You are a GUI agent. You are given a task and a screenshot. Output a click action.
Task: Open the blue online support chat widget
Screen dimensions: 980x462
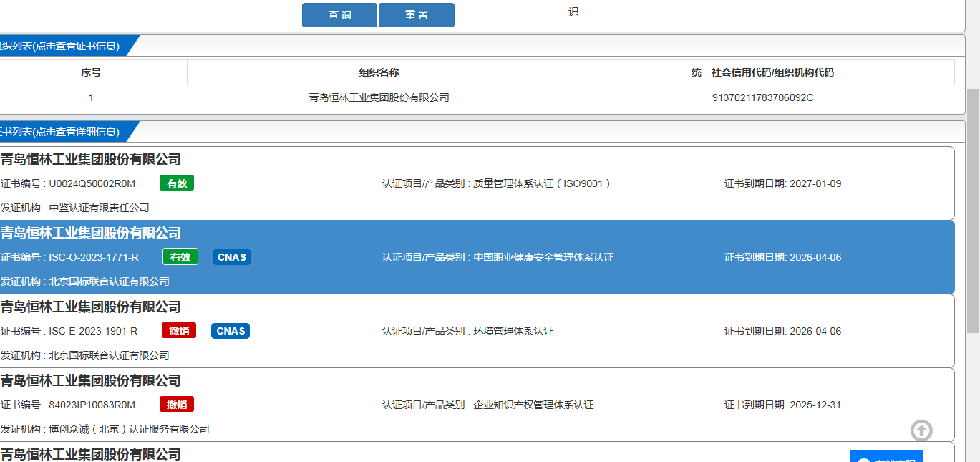point(886,456)
